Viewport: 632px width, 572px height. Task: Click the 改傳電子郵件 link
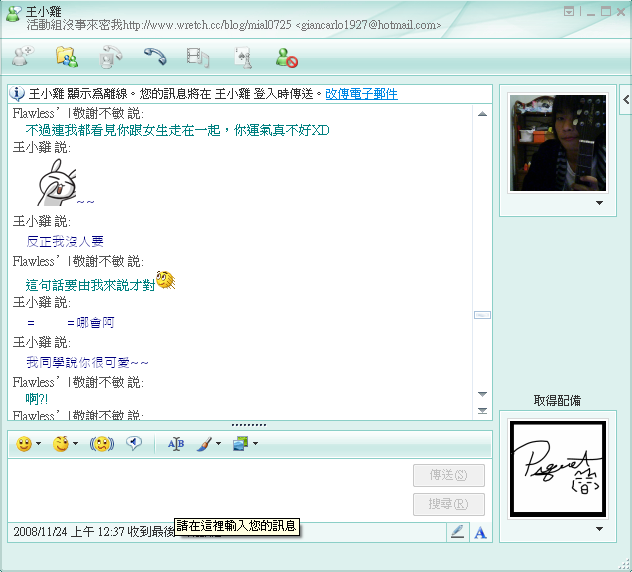click(x=362, y=94)
